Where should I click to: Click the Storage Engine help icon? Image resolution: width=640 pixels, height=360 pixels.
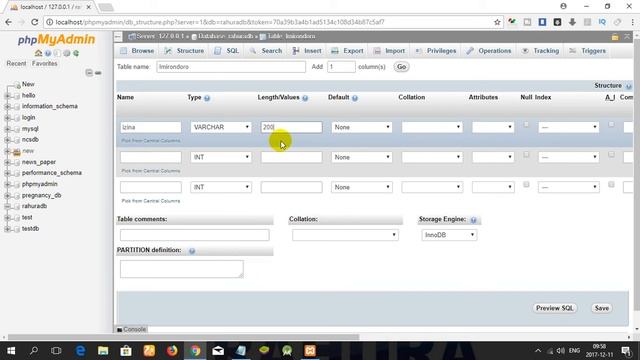(x=473, y=220)
